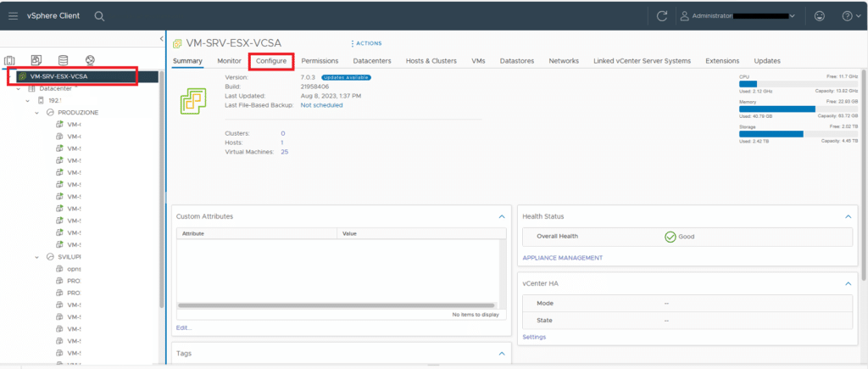Click the vCenter HA Settings link
This screenshot has width=868, height=369.
tap(534, 337)
